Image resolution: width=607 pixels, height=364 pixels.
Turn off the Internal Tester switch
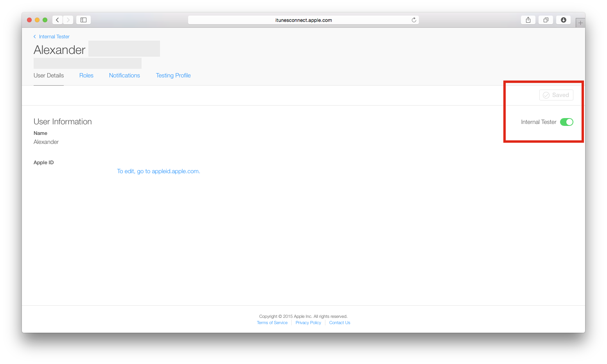[566, 122]
